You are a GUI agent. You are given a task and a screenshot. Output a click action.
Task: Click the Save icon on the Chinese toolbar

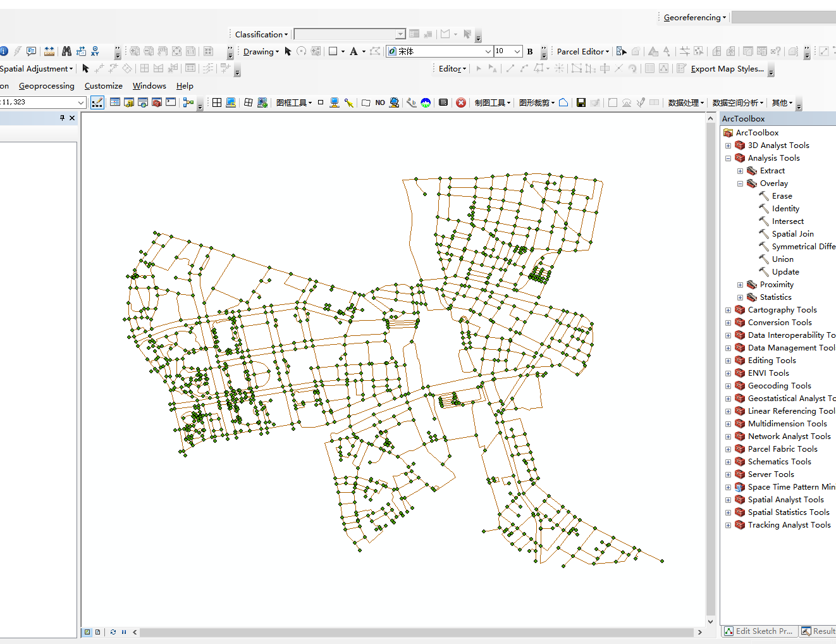(x=581, y=102)
